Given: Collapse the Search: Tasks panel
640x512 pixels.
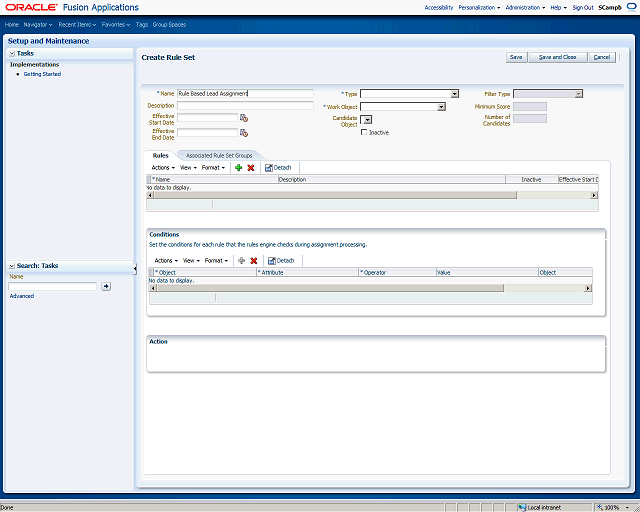Looking at the screenshot, I should (12, 266).
